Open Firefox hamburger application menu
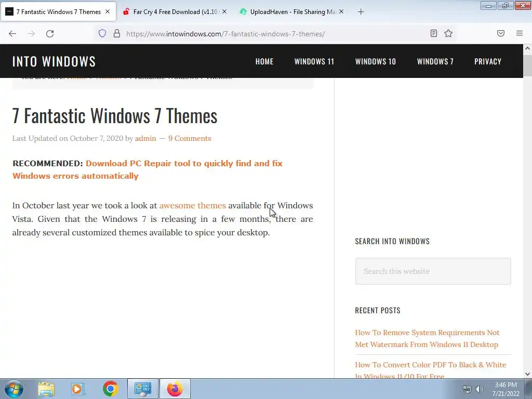Screen dimensions: 532x399 point(520,33)
